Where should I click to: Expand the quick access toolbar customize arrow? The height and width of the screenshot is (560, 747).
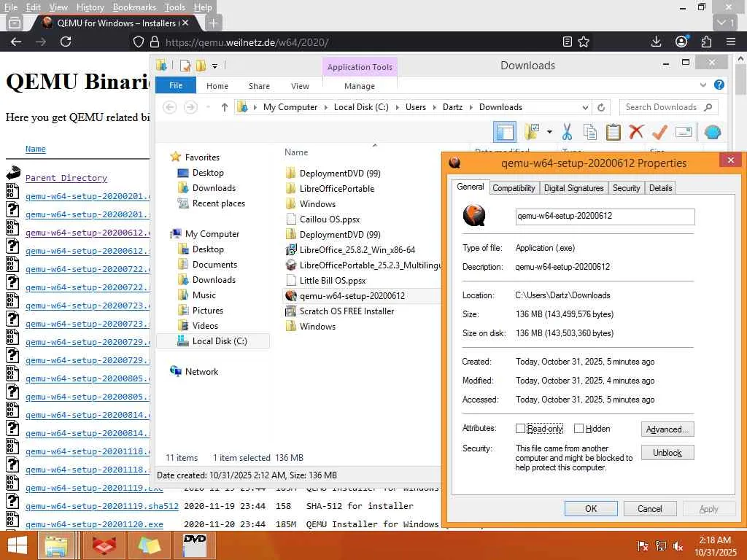[x=215, y=66]
